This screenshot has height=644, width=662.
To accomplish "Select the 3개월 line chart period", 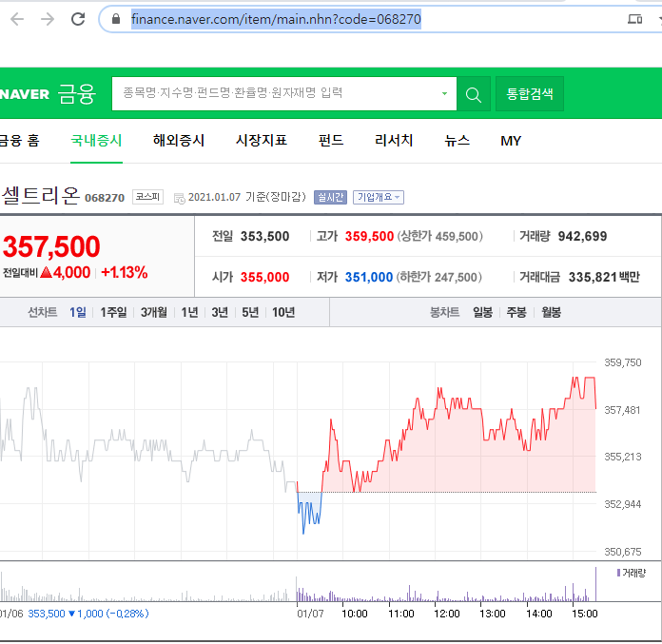I will tap(154, 313).
